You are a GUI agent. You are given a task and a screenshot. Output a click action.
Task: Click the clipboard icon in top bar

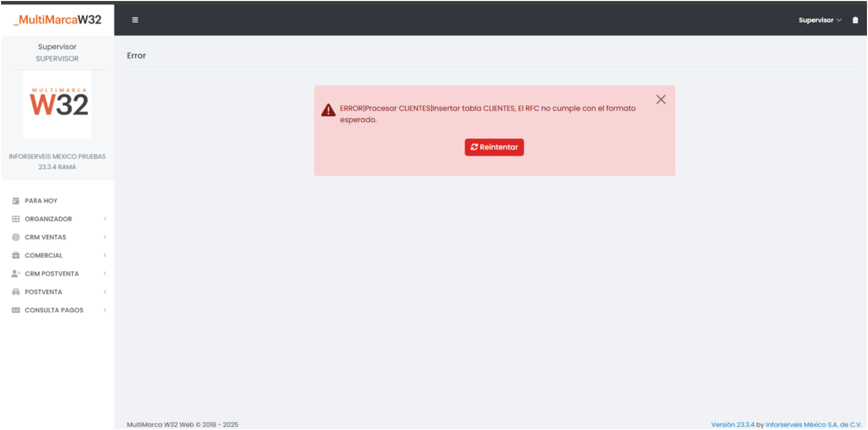point(855,20)
